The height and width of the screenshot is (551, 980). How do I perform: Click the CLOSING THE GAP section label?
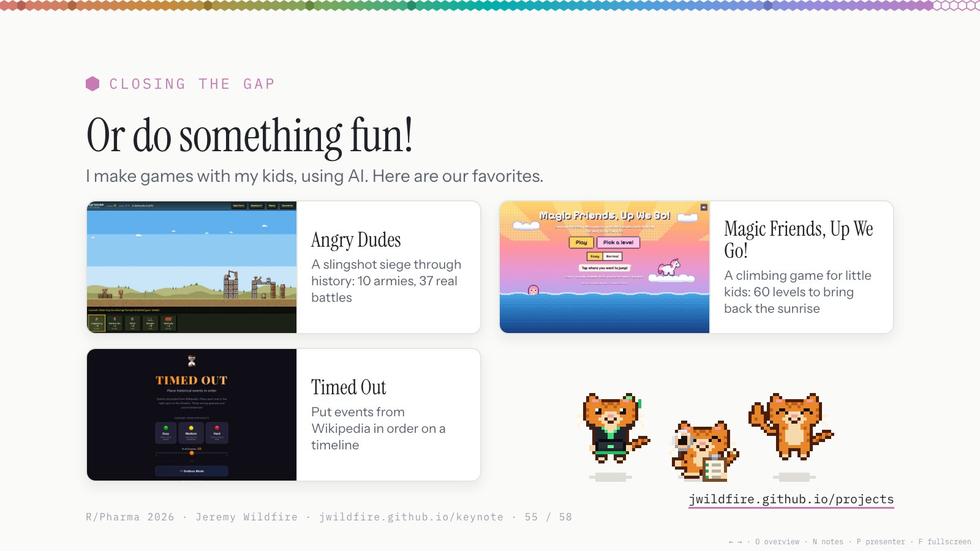[x=192, y=84]
